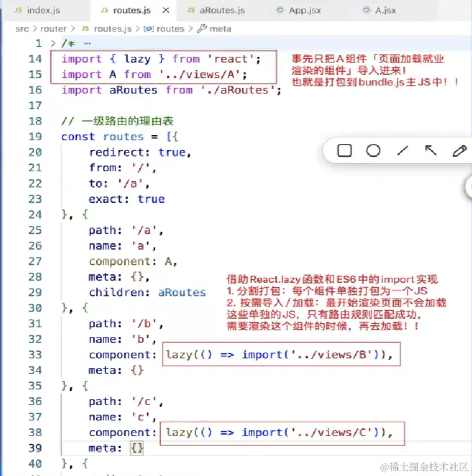This screenshot has height=476, width=472.
Task: Click the JS file icon on aRoutes.js tab
Action: click(191, 10)
